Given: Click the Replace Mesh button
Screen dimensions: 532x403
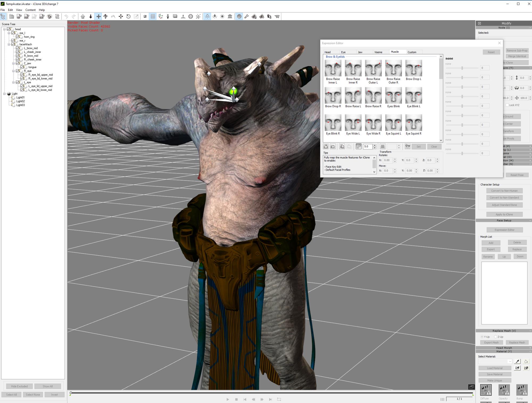Looking at the screenshot, I should coord(517,342).
